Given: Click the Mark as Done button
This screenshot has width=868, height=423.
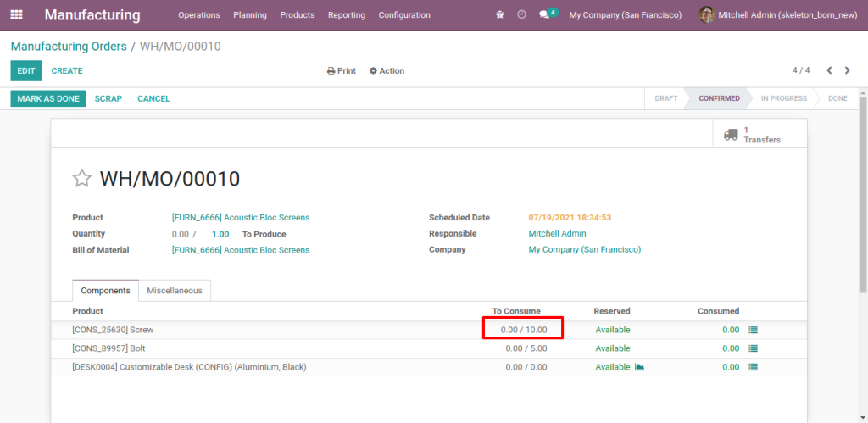Looking at the screenshot, I should (x=48, y=98).
